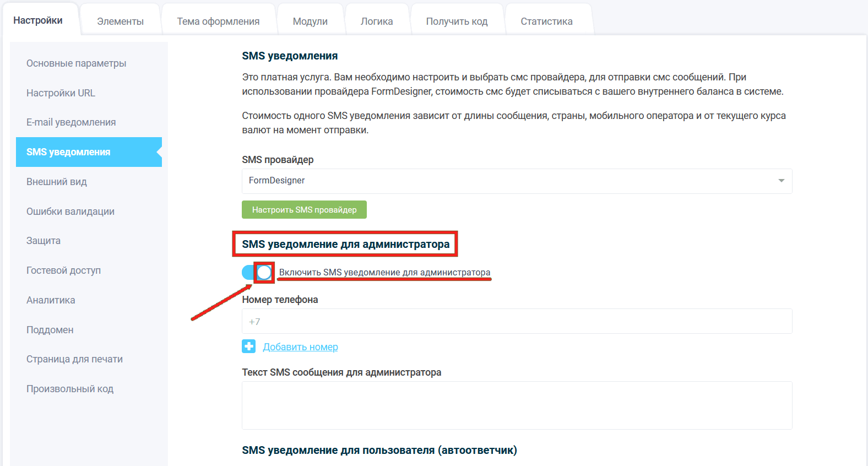Go to Внешний вид settings

tap(57, 182)
